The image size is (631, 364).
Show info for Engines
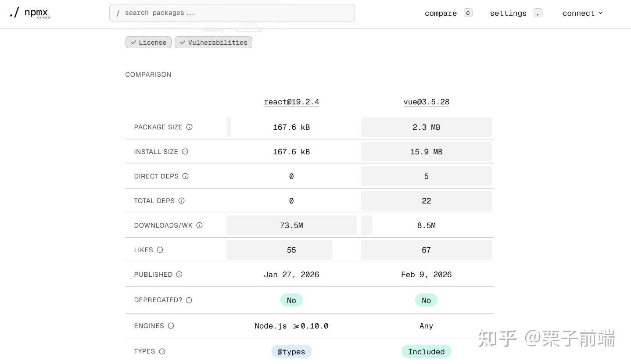(x=171, y=326)
